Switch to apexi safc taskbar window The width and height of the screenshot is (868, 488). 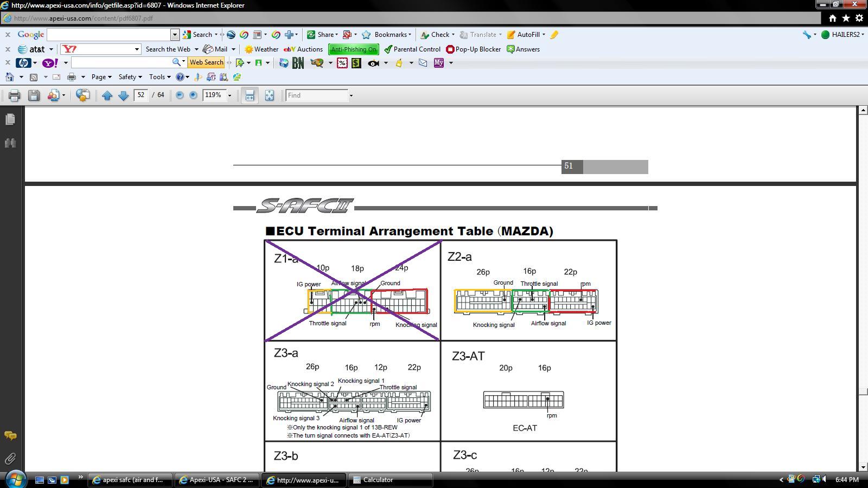click(x=130, y=480)
